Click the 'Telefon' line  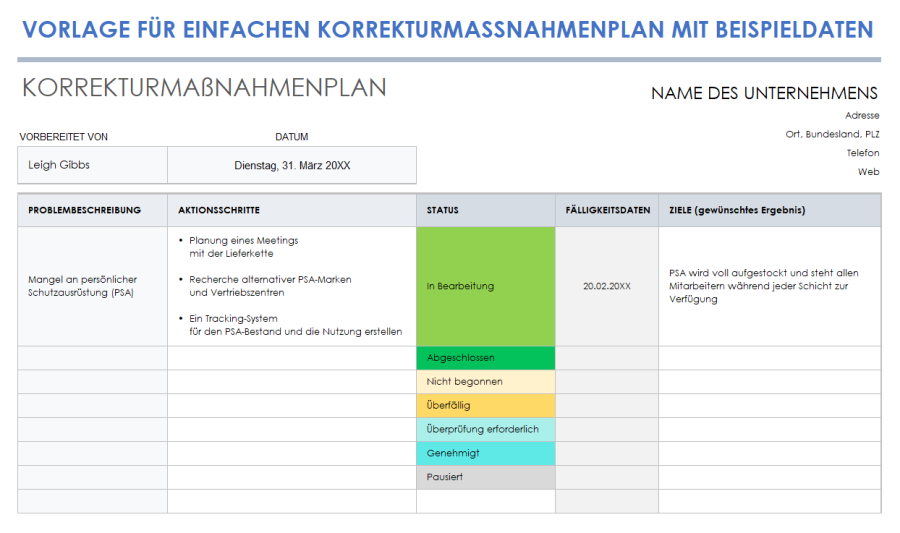pyautogui.click(x=863, y=153)
